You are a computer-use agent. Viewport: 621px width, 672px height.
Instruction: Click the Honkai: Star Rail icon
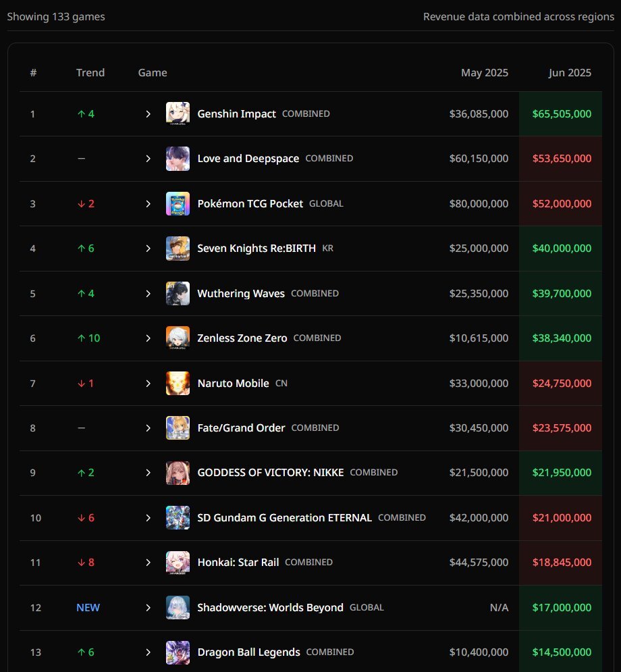coord(178,563)
